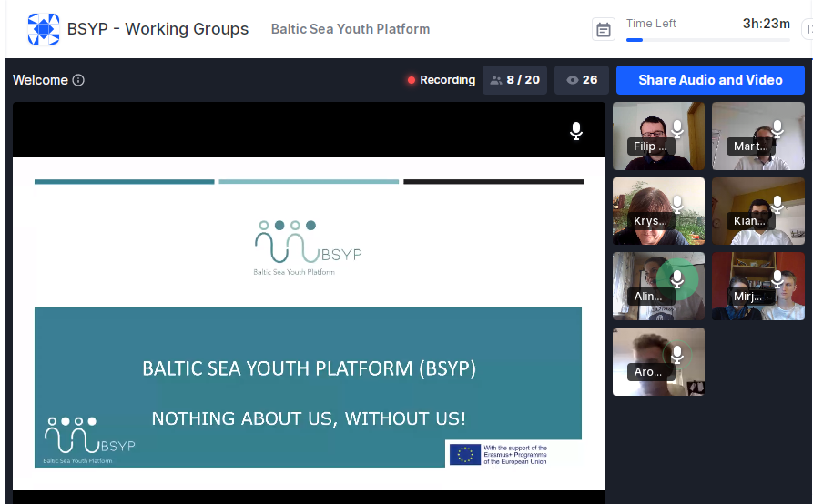Click the white BSYP logo in the slide banner
Viewport: 813px width, 504px height.
point(90,440)
